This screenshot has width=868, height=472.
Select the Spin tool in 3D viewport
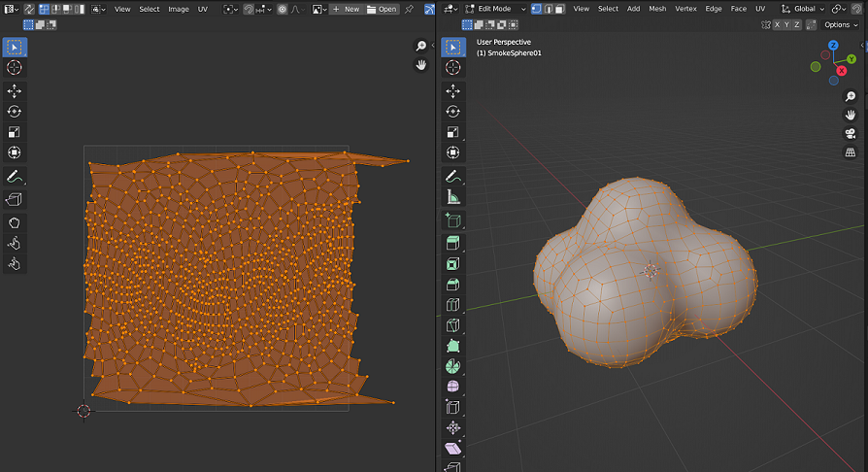coord(453,366)
